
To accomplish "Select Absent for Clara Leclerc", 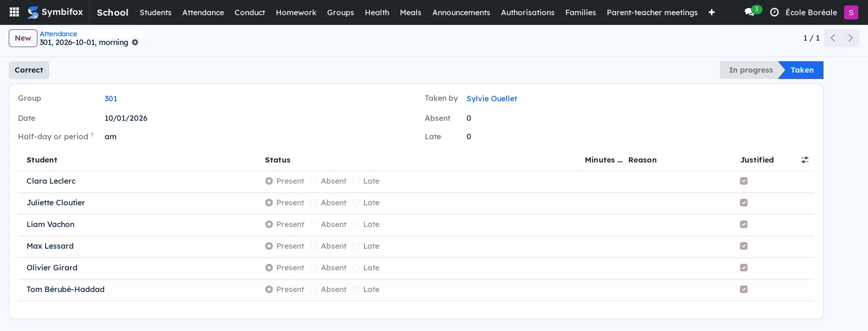I will tap(314, 181).
